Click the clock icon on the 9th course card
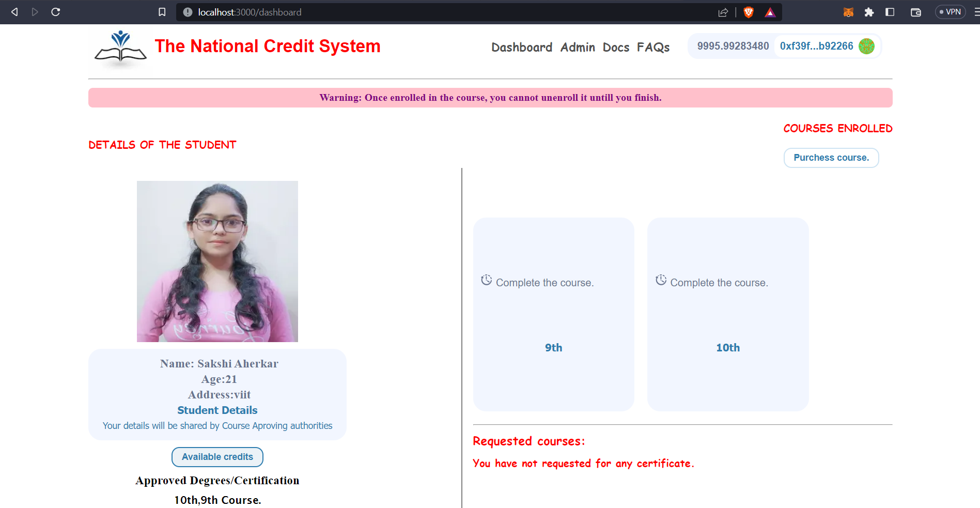 click(486, 280)
